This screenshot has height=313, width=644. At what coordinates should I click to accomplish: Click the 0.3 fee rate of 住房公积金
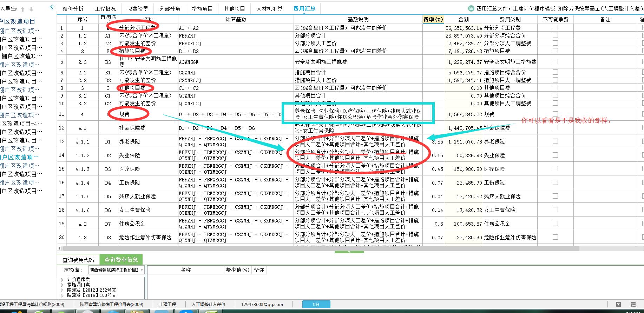click(x=433, y=224)
